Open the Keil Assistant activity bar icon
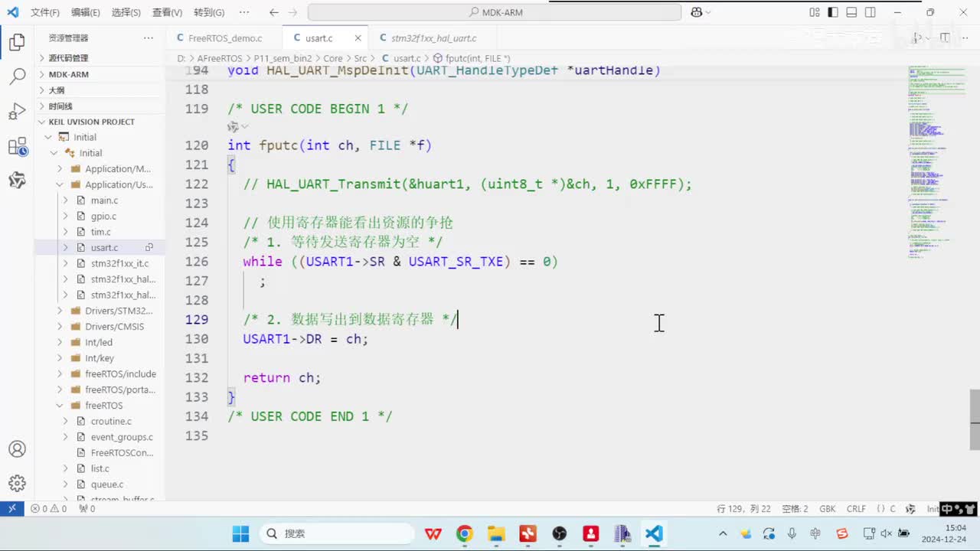This screenshot has height=551, width=980. coord(17,181)
